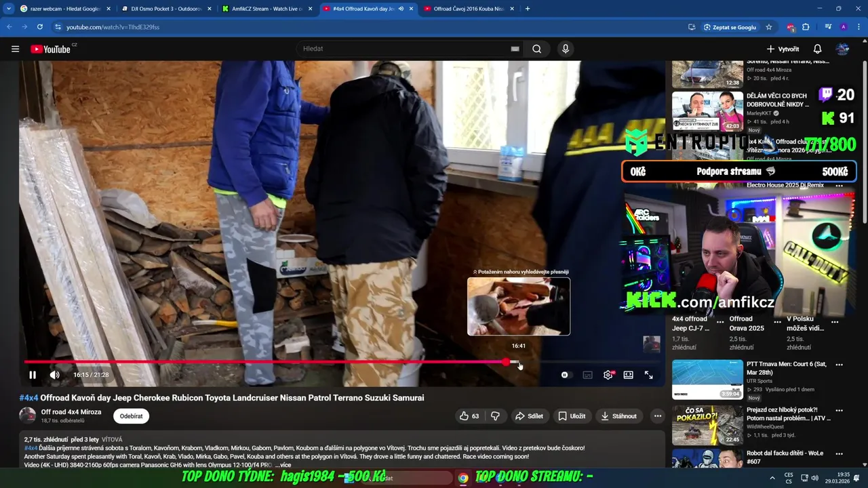
Task: Open the Prejazd cez hlboký potok thumbnail
Action: 707,425
